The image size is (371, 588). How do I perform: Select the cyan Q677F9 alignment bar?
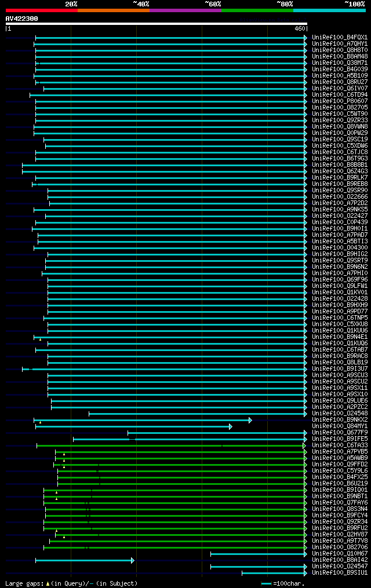click(x=217, y=433)
